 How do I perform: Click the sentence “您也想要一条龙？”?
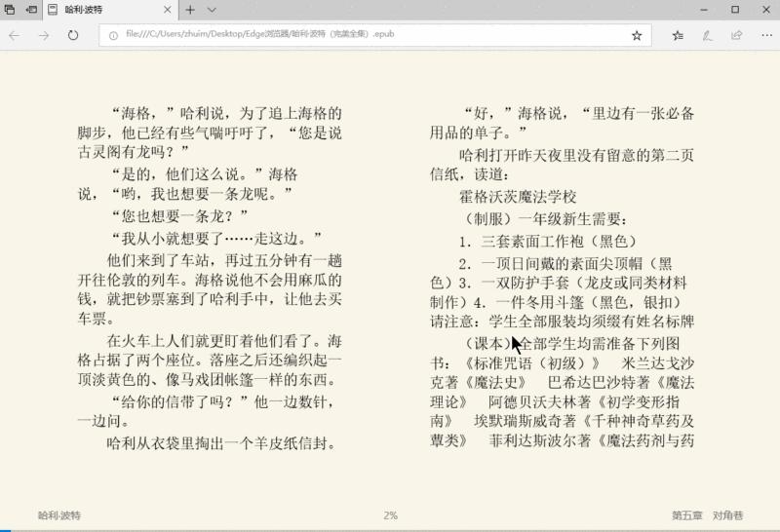179,216
